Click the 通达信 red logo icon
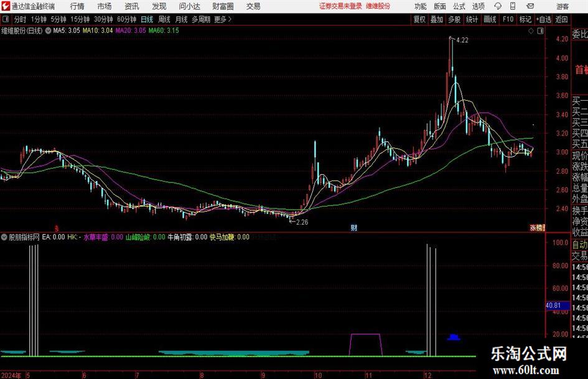588x379 pixels. (x=6, y=6)
